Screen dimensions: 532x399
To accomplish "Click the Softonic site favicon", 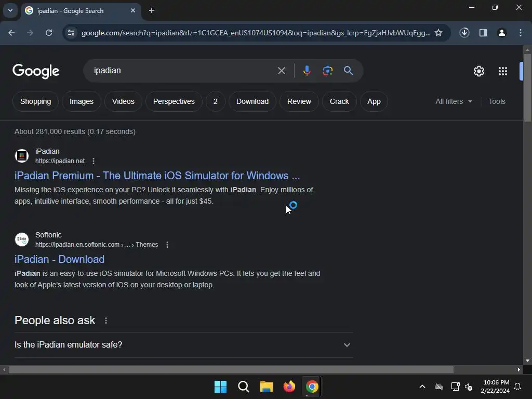I will click(22, 239).
